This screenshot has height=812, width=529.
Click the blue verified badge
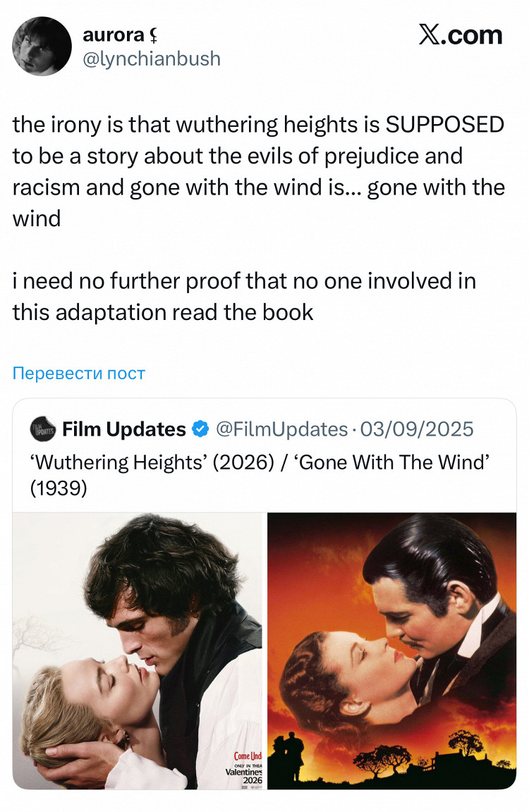point(200,429)
